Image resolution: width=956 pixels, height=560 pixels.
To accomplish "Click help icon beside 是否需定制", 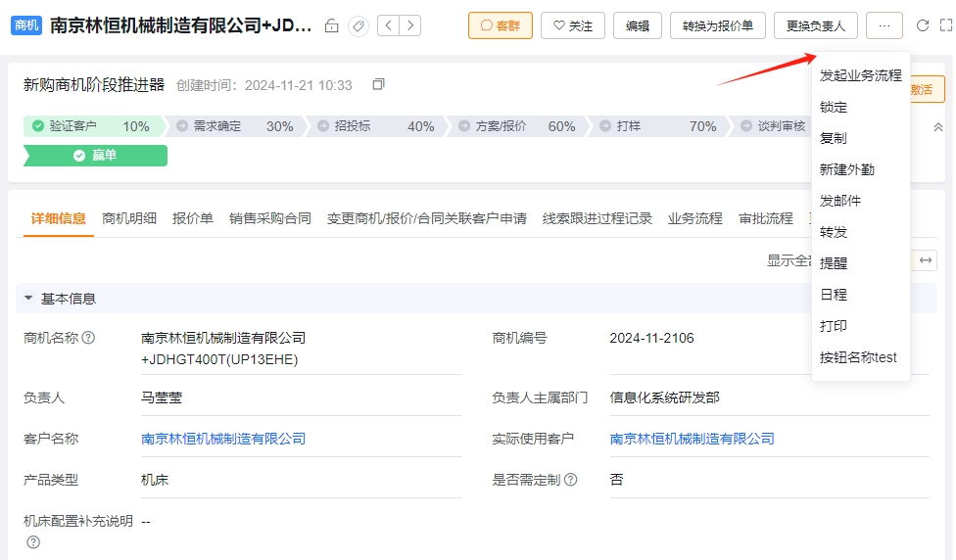I will [x=571, y=480].
